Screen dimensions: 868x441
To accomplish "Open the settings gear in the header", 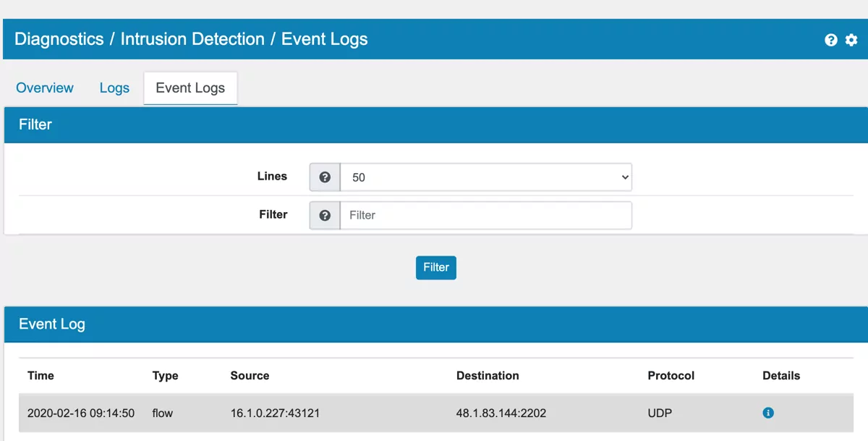I will (x=851, y=40).
